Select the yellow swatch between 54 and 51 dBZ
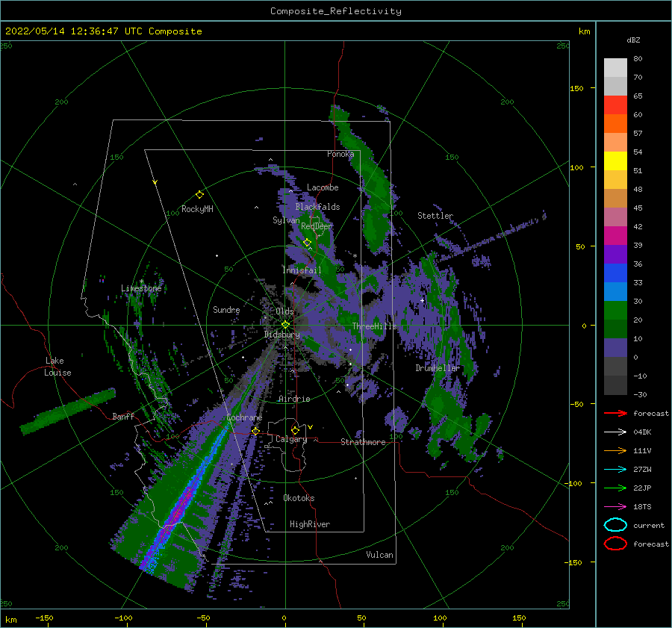672x628 pixels. (615, 161)
